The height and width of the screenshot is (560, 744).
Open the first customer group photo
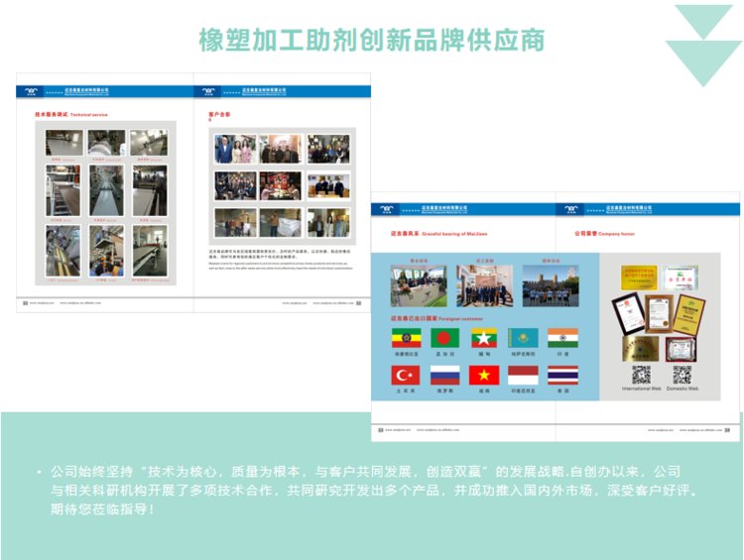tap(235, 150)
